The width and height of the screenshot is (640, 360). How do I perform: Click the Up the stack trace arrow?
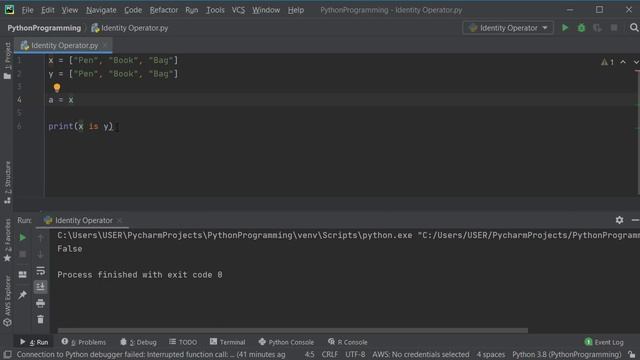click(x=40, y=237)
